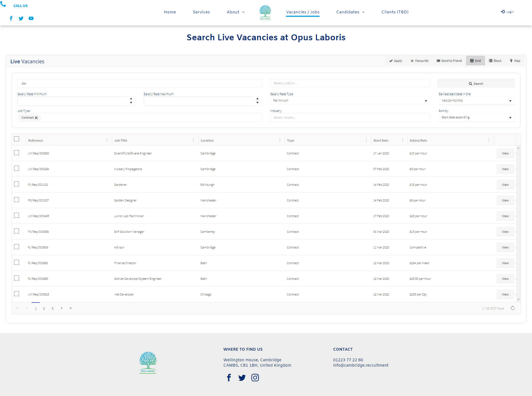
Task: Open the Sort by dropdown
Action: 476,118
